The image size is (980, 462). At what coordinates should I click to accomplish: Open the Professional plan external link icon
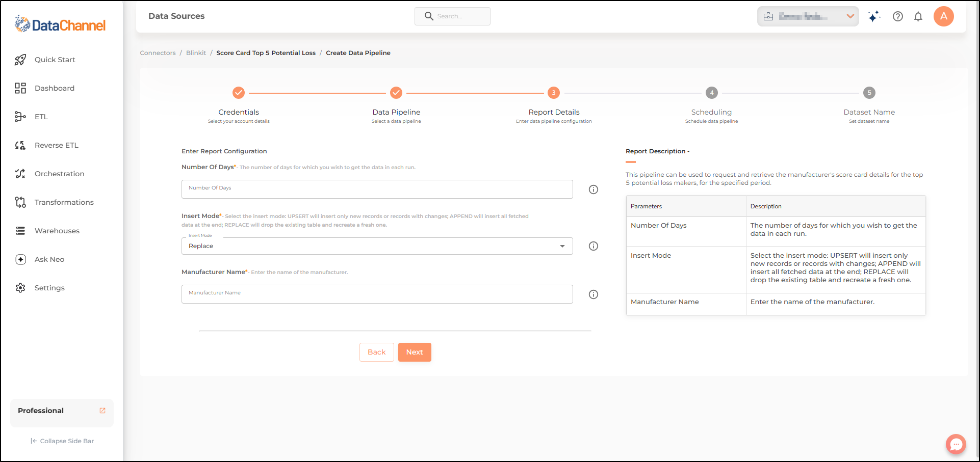pyautogui.click(x=102, y=411)
